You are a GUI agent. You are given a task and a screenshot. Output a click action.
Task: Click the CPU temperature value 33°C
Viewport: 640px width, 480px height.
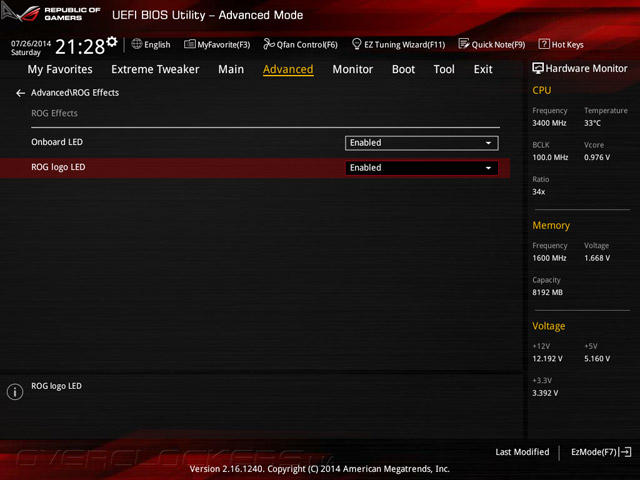click(x=592, y=123)
